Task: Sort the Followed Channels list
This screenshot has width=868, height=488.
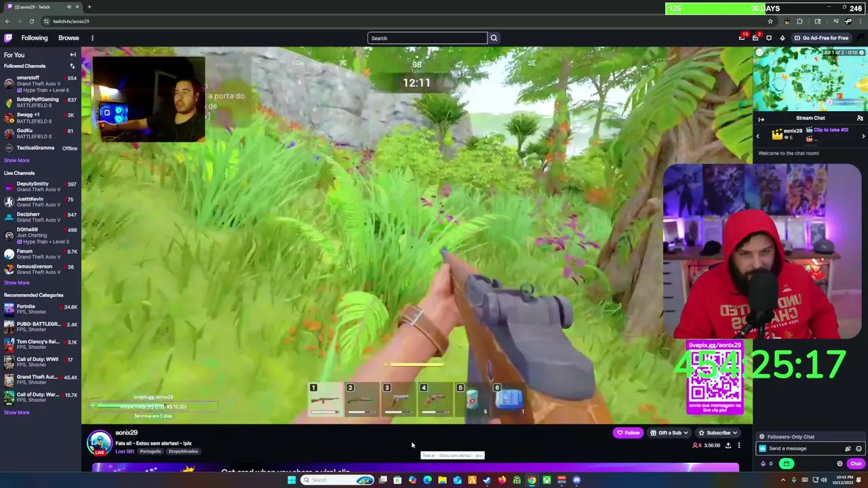Action: point(73,66)
